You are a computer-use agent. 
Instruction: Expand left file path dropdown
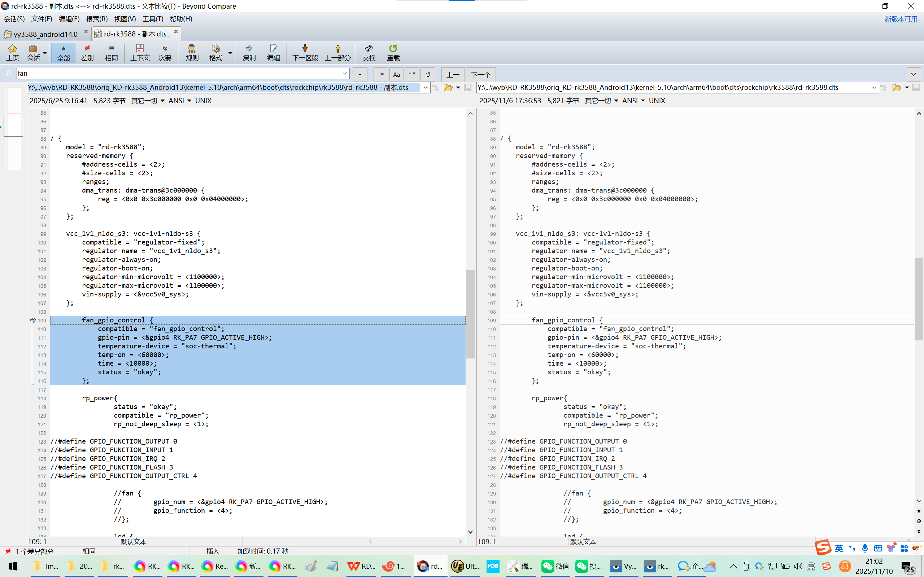coord(425,87)
